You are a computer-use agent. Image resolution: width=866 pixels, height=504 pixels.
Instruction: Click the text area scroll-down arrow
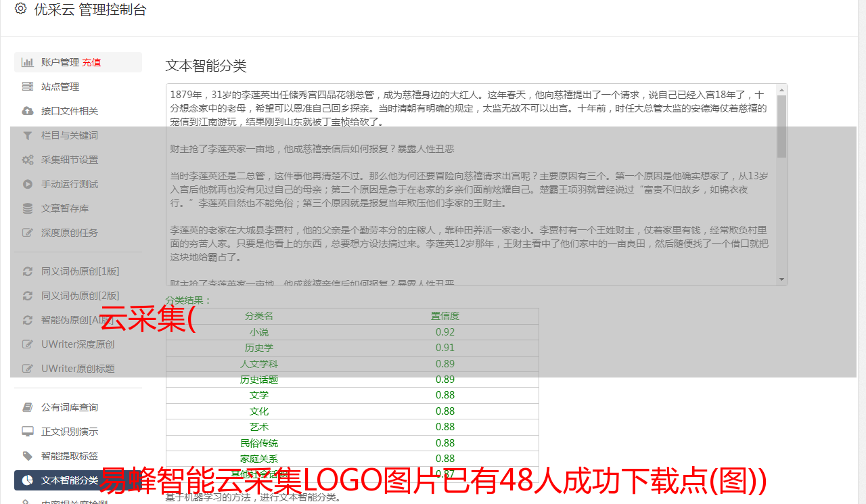point(782,279)
